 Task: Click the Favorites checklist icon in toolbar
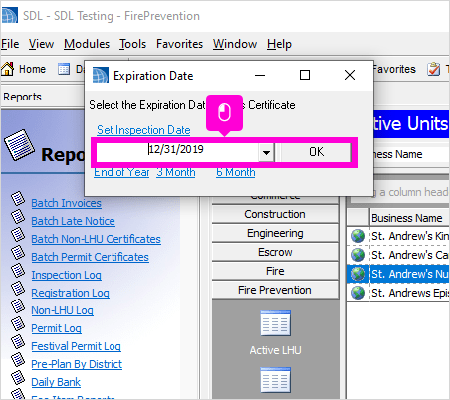tap(434, 69)
